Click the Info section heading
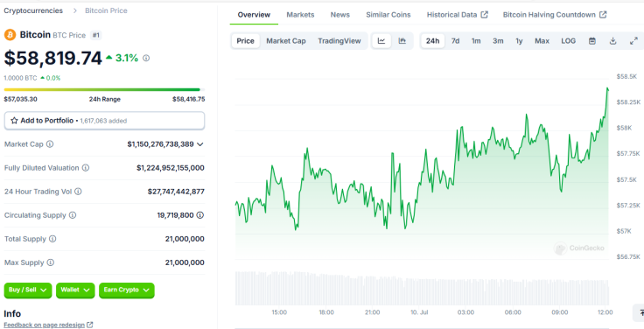644x329 pixels. 12,314
